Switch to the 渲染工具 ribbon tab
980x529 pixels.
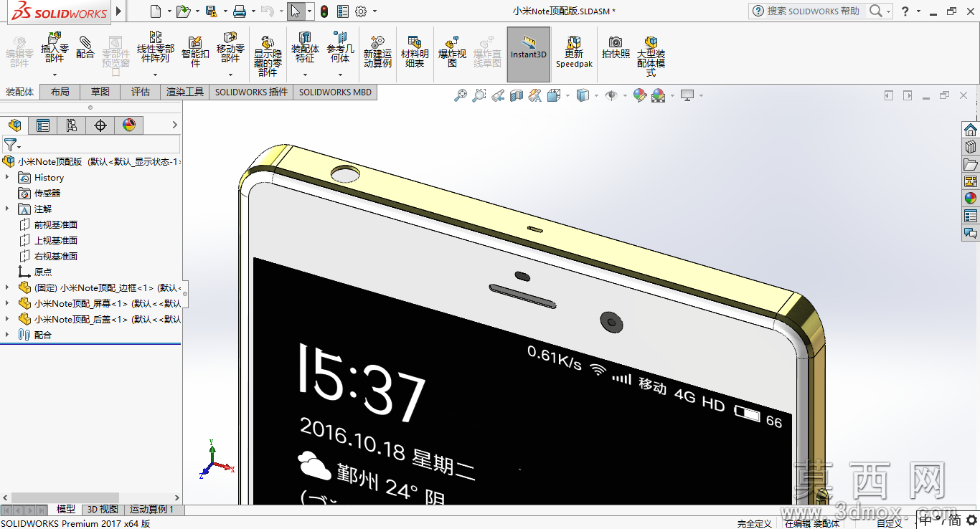tap(185, 92)
